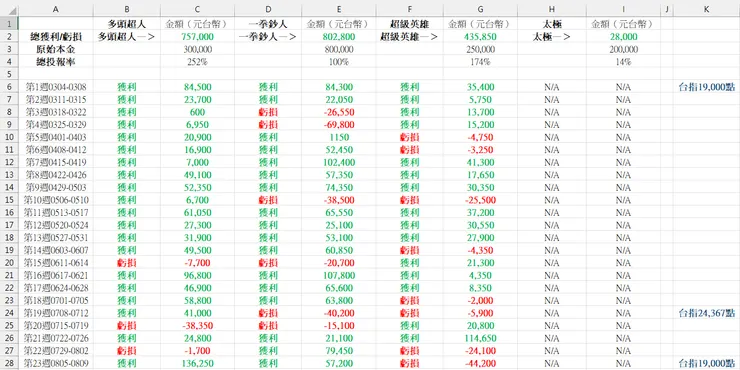Screen dimensions: 740x370
Task: Select column K header
Action: [706, 9]
